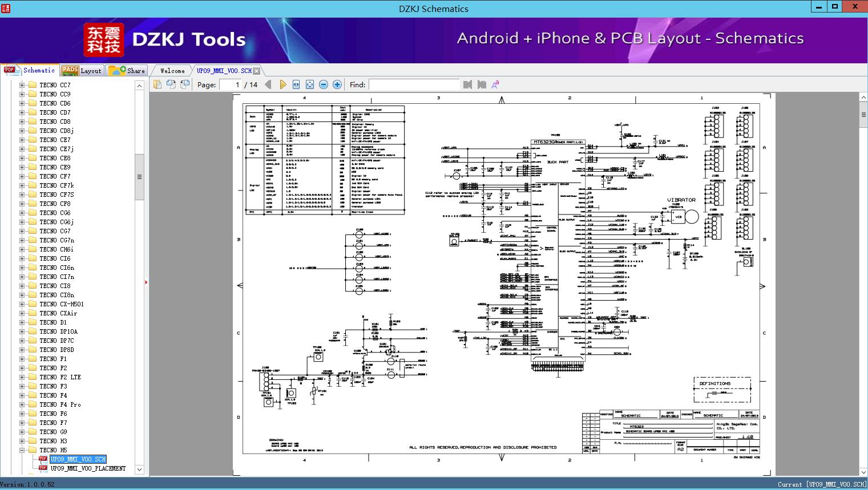Click the zoom out minus icon
This screenshot has width=868, height=490.
pyautogui.click(x=324, y=84)
